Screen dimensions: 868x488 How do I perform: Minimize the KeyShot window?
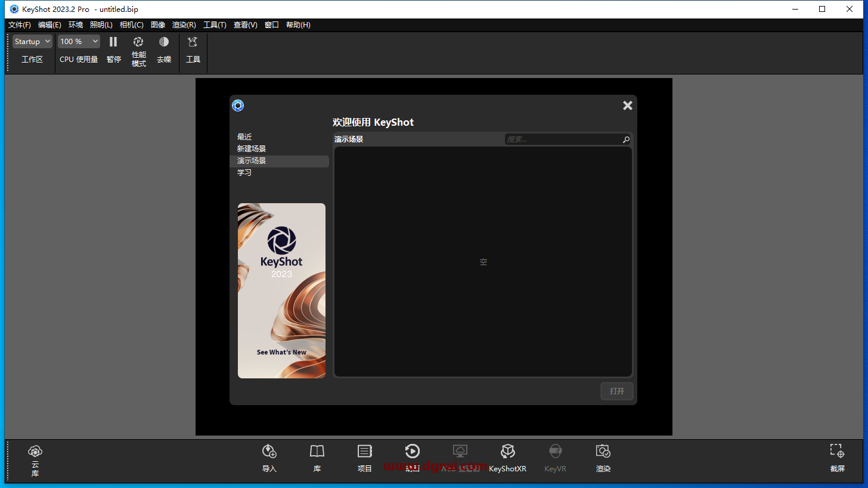[x=795, y=9]
